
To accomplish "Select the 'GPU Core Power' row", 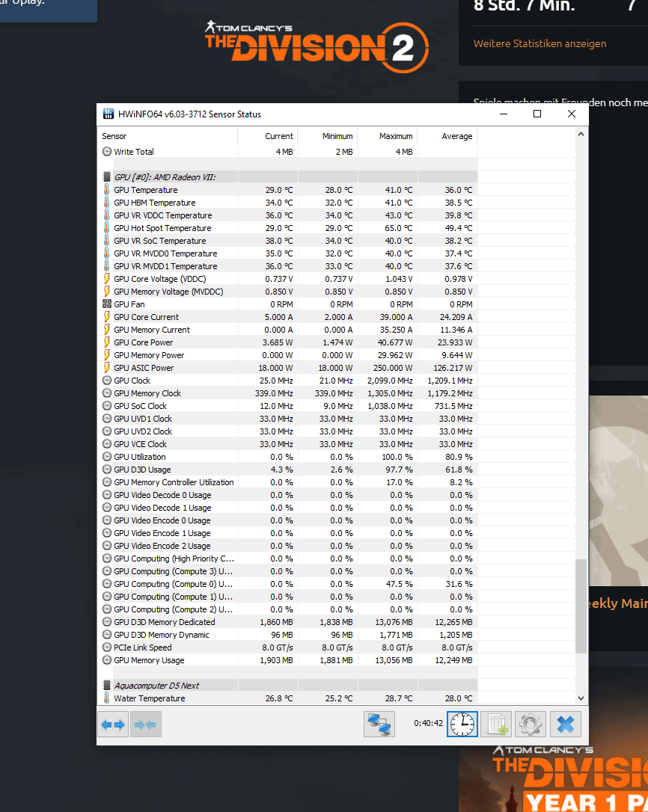I will [288, 342].
